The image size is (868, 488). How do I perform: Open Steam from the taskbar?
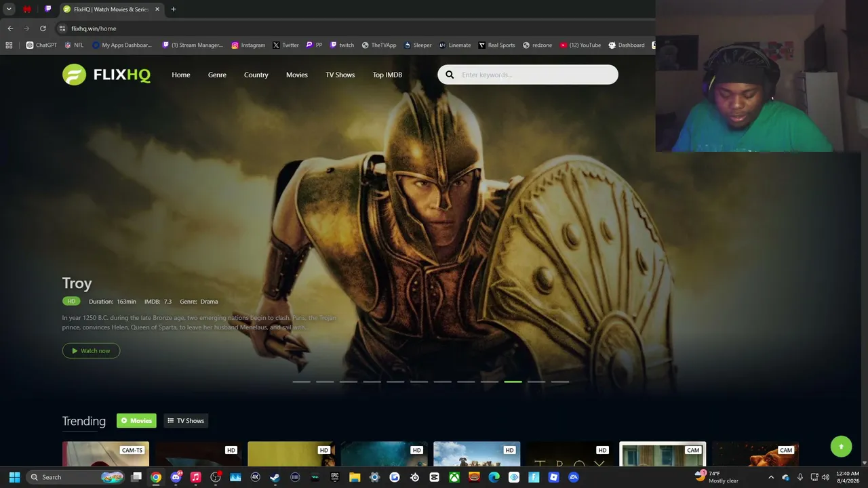[x=275, y=477]
